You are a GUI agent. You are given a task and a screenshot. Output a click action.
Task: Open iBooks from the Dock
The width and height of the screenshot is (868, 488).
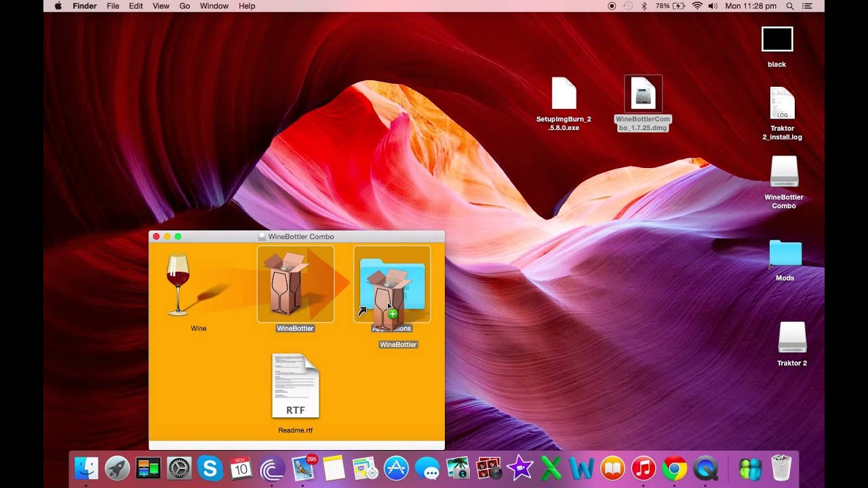tap(612, 468)
